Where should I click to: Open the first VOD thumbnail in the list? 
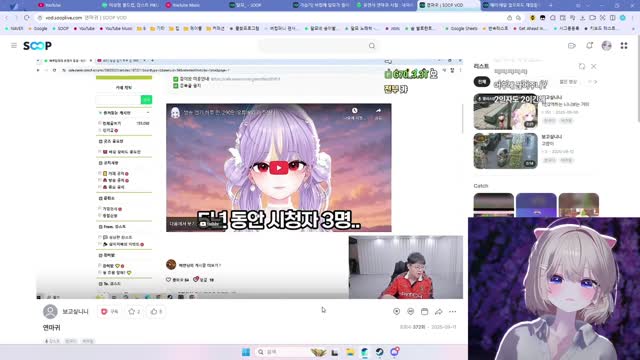[x=505, y=111]
